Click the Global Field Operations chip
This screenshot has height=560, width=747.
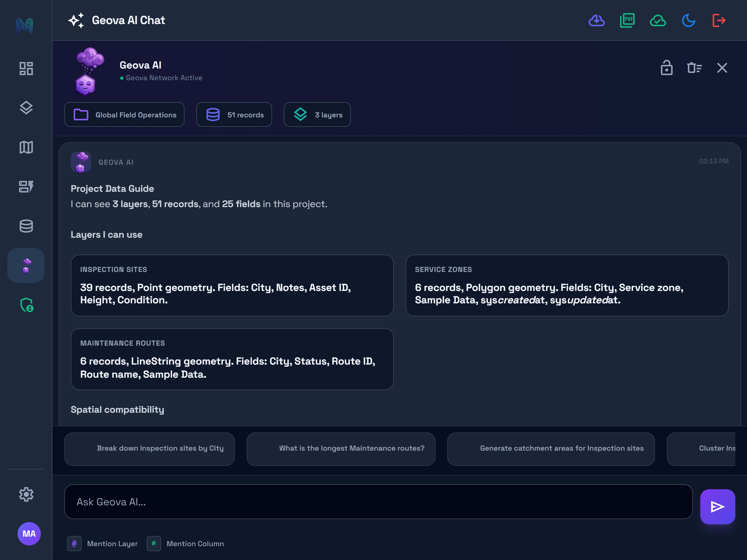click(124, 115)
